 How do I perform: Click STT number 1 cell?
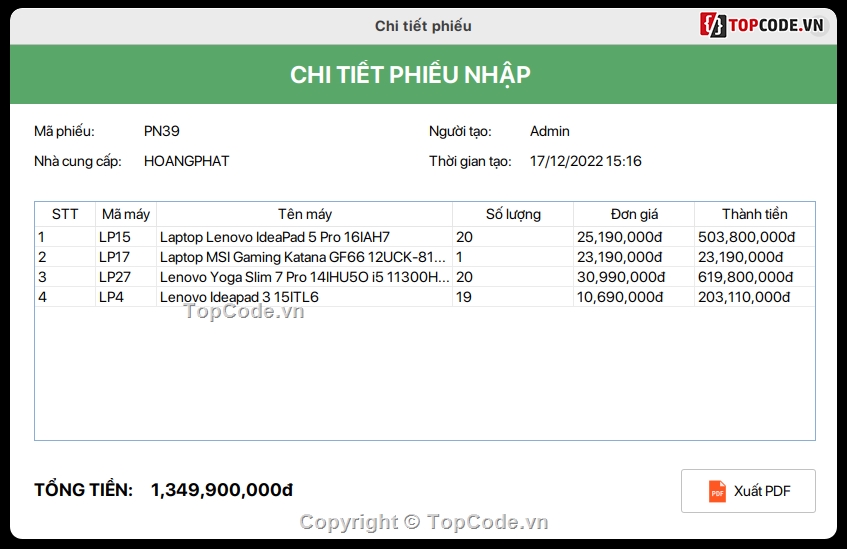click(65, 237)
